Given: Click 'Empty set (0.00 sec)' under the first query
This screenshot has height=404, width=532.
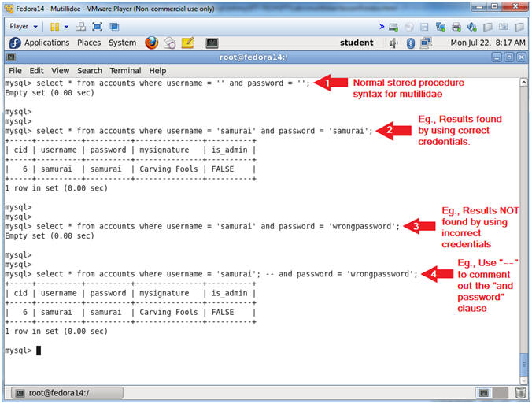Looking at the screenshot, I should (x=50, y=93).
